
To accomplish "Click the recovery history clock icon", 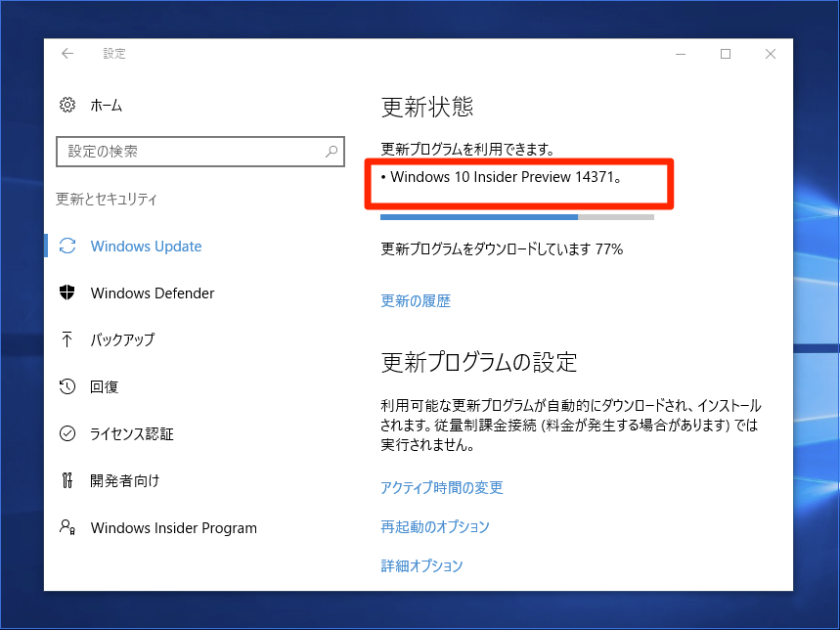I will 66,386.
